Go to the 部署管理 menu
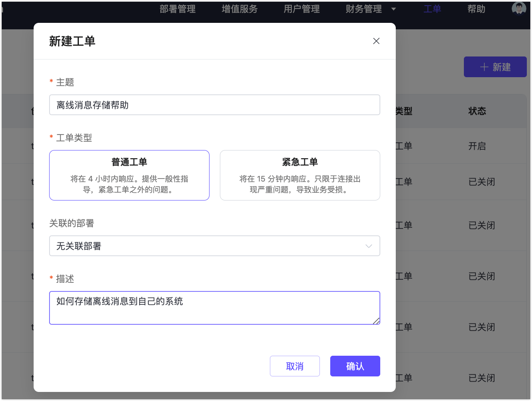The image size is (532, 401). 178,9
